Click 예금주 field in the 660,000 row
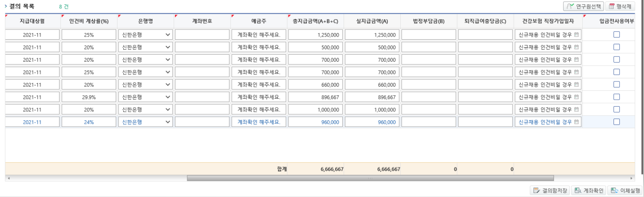 (259, 85)
